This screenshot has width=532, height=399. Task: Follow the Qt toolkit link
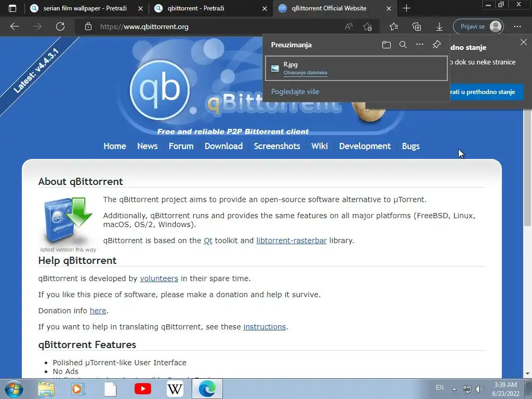click(208, 241)
